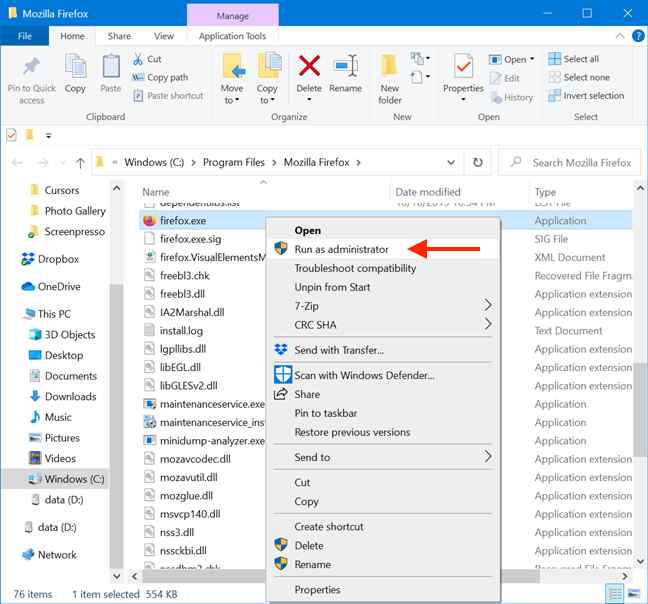Open the Move to dropdown
Screen dimensions: 648x604
(x=232, y=100)
